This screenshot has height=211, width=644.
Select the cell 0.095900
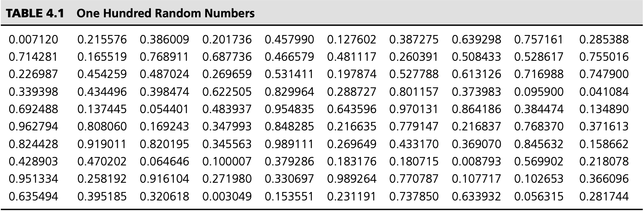coord(539,92)
